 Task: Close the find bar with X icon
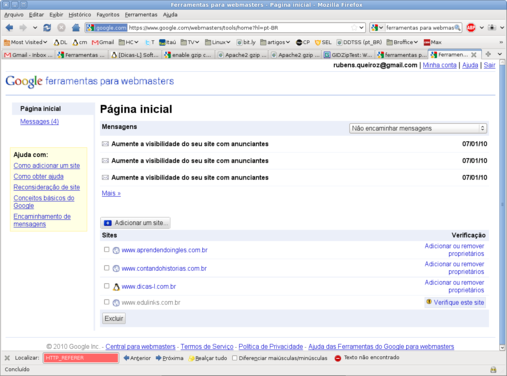(x=7, y=358)
